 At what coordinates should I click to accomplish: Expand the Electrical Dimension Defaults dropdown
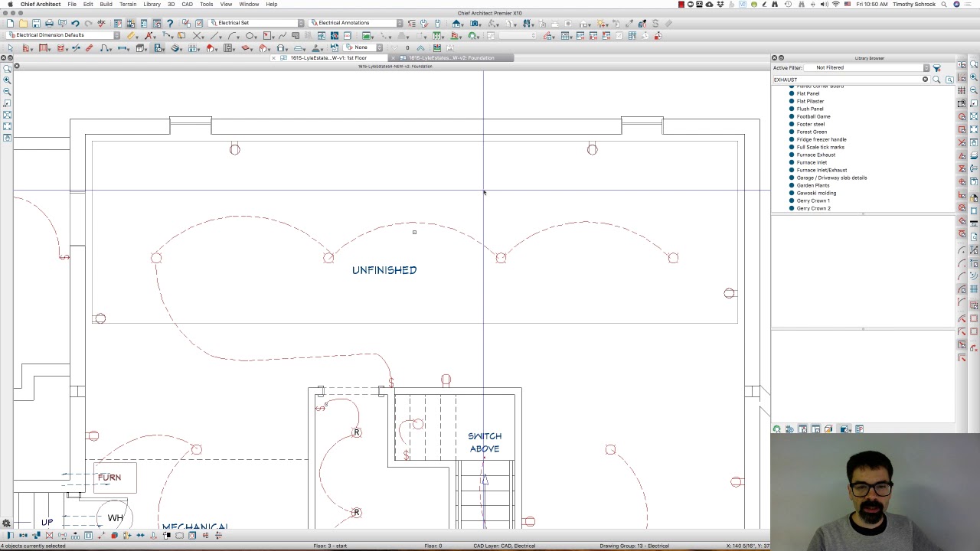point(116,35)
